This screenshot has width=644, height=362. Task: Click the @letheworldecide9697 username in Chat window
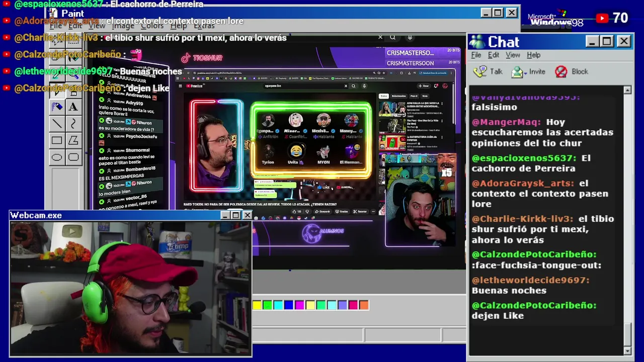pyautogui.click(x=530, y=280)
